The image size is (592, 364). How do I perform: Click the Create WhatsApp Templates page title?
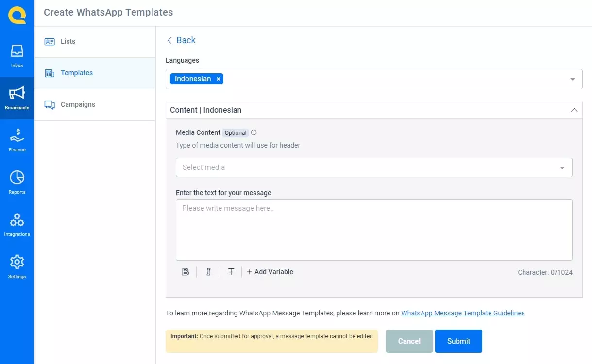click(108, 13)
